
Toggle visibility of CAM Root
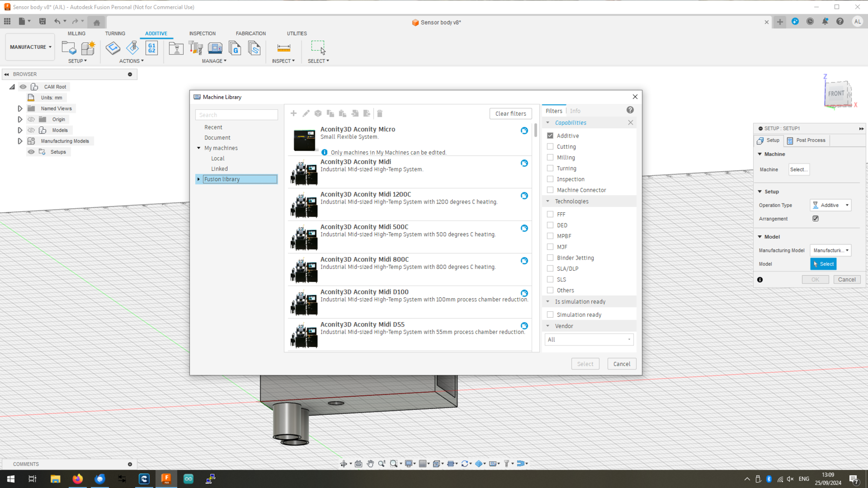23,87
